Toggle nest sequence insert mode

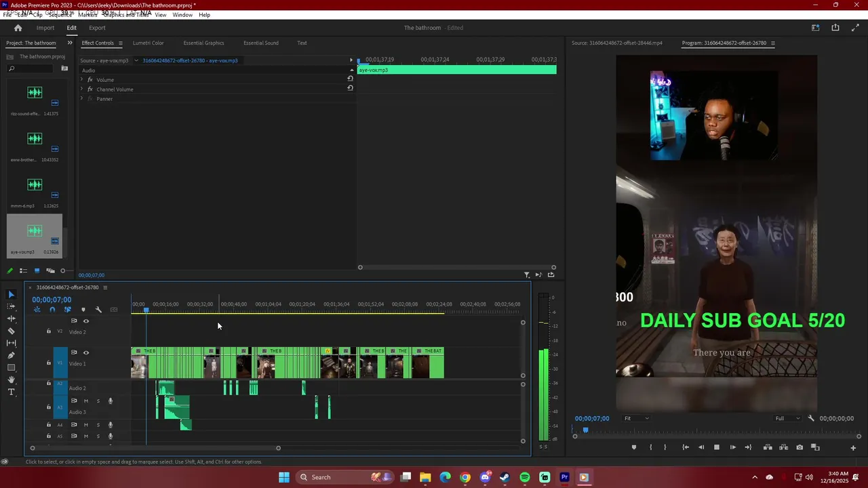pyautogui.click(x=37, y=310)
